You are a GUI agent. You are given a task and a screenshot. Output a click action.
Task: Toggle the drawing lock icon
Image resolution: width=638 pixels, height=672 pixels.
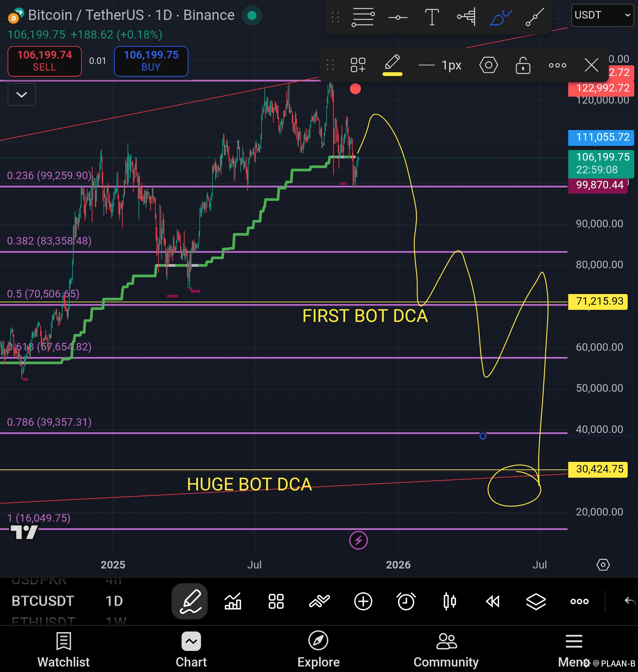[x=523, y=65]
